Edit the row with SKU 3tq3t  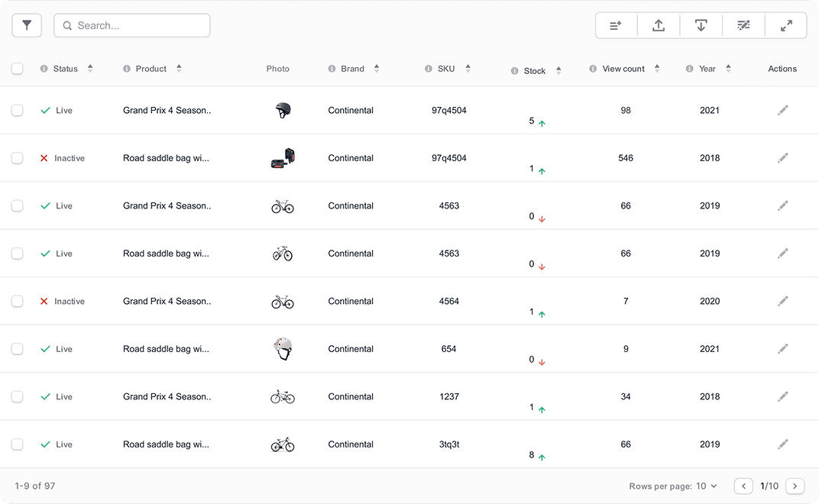point(782,444)
